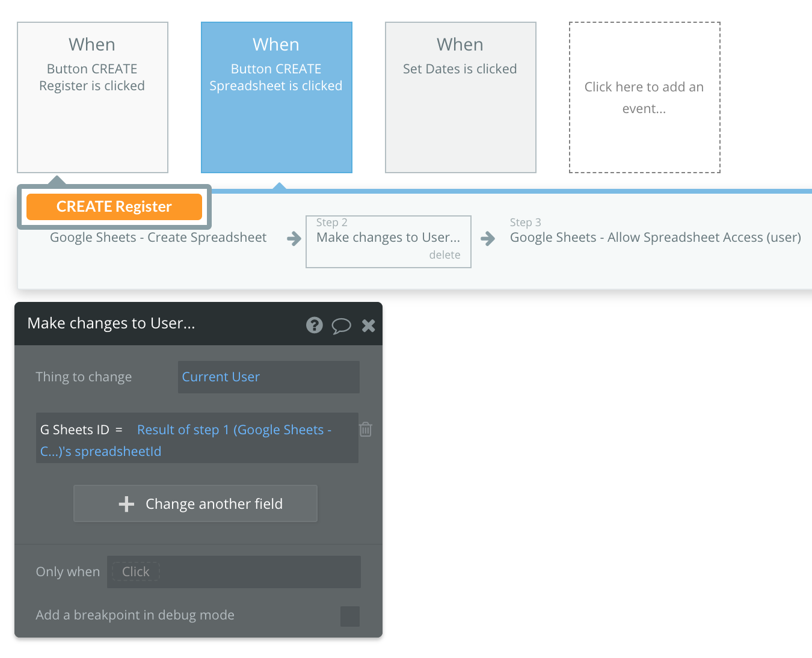812x658 pixels.
Task: Open comment bubble in action panel header
Action: coord(341,326)
